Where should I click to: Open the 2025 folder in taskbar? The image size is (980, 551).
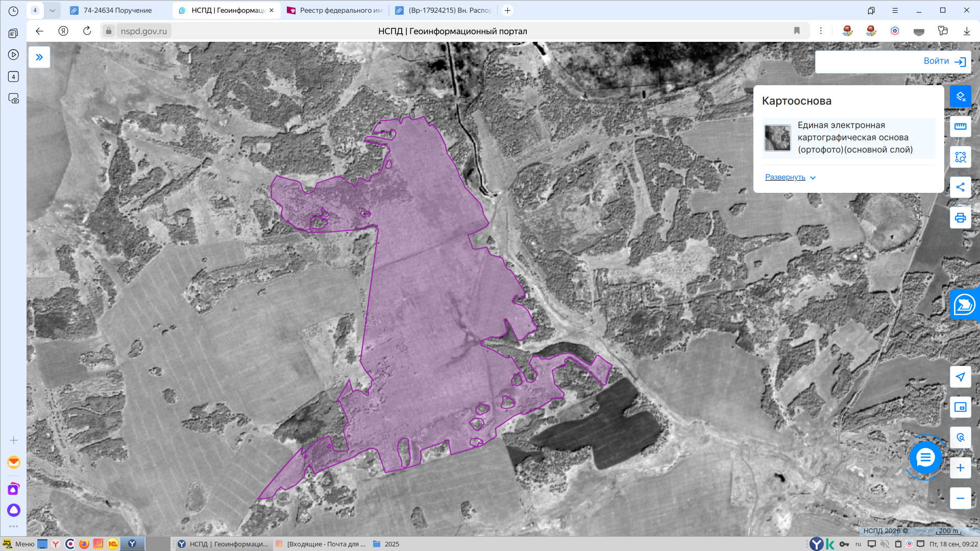coord(386,544)
